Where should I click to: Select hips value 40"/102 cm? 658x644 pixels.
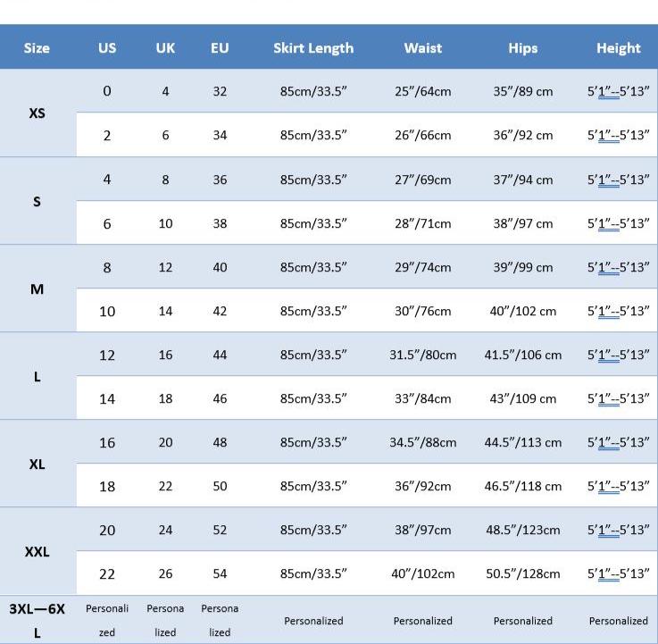coord(523,311)
